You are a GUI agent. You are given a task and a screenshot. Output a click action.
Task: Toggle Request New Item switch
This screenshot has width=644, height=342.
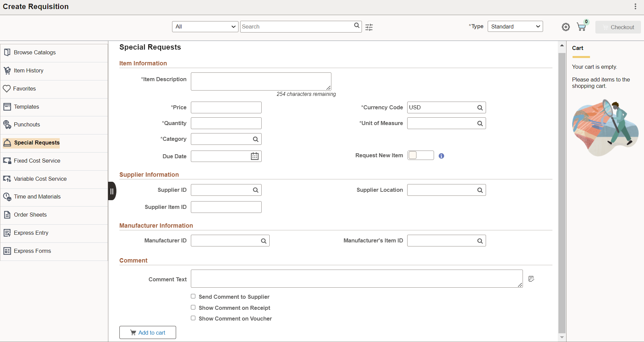(421, 155)
